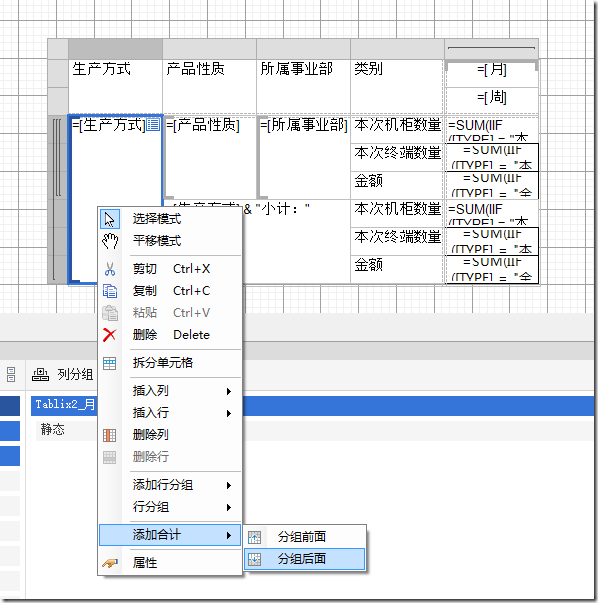The height and width of the screenshot is (603, 598).
Task: Select 删除 Delete menu entry
Action: (x=170, y=335)
